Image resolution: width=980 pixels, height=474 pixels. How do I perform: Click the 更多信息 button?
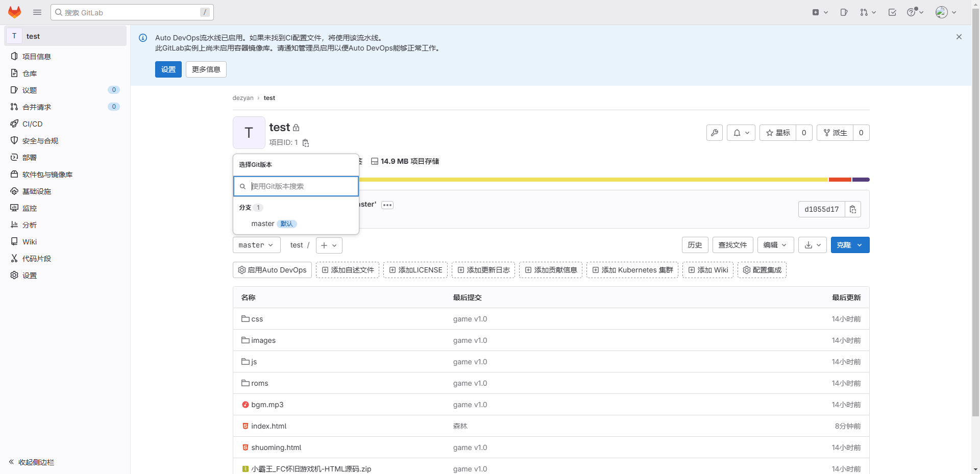(x=206, y=69)
